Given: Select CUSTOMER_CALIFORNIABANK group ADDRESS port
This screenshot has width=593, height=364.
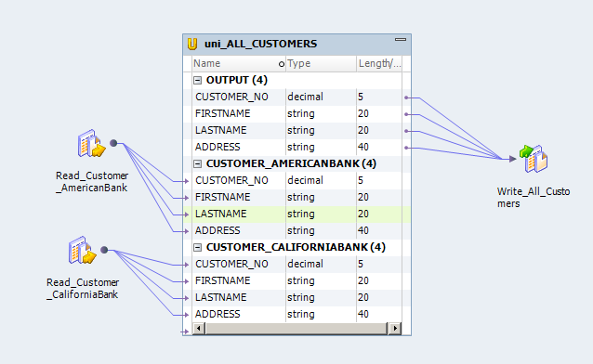Looking at the screenshot, I should 296,314.
